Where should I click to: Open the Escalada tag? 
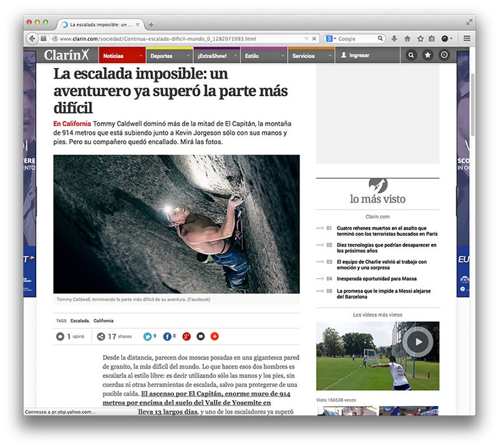coord(80,321)
